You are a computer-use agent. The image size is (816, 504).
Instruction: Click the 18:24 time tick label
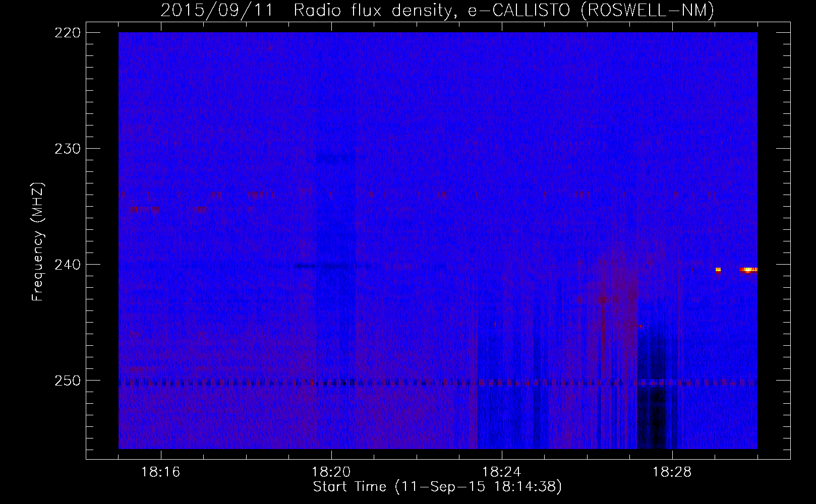click(x=502, y=472)
